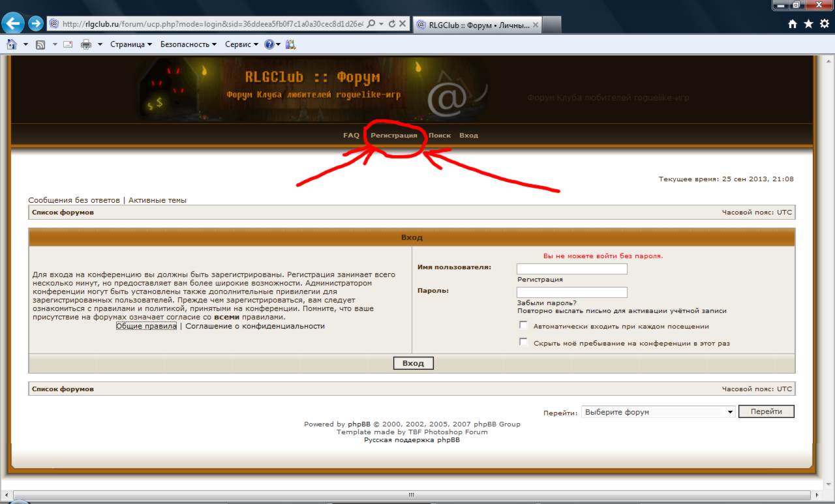
Task: Click the Help question mark icon
Action: [269, 44]
